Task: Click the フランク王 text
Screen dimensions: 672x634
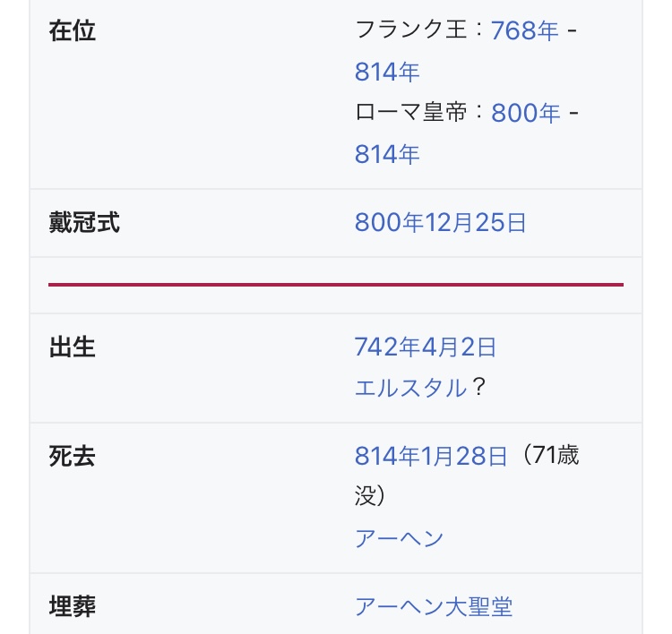Action: point(411,30)
